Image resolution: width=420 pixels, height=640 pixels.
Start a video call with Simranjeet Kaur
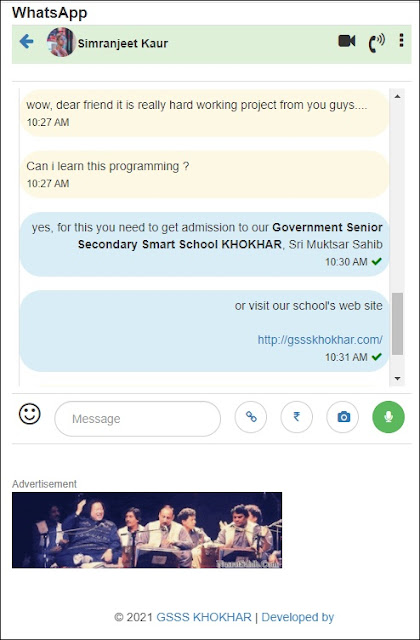point(347,41)
